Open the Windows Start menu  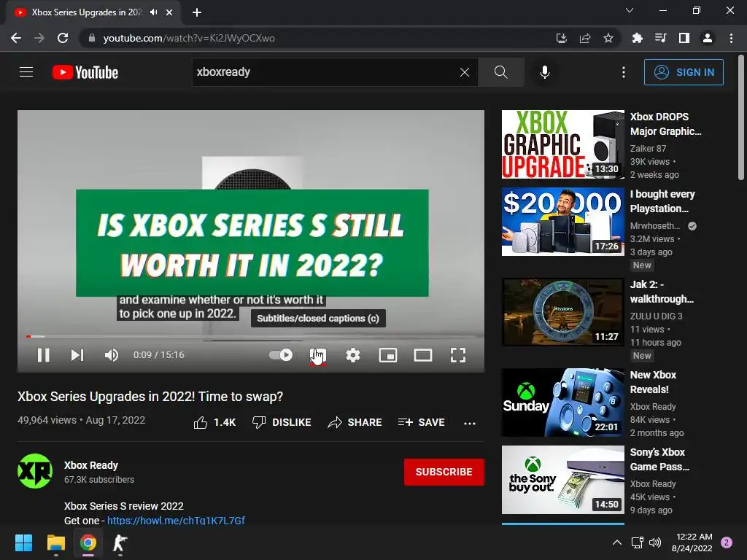pyautogui.click(x=23, y=542)
